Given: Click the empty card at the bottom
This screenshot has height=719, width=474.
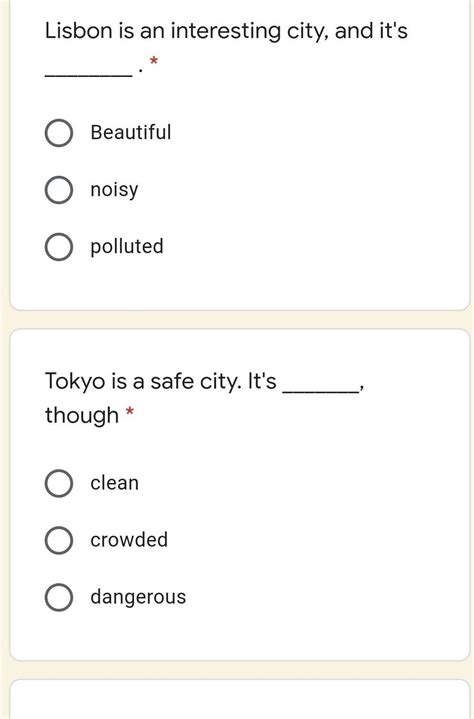Looking at the screenshot, I should click(x=240, y=699).
